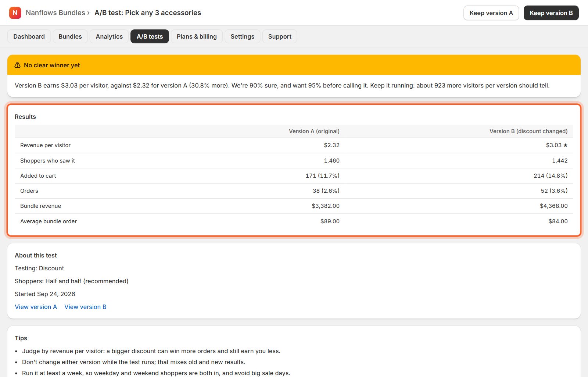Open the Settings tab
The height and width of the screenshot is (377, 588).
coord(243,36)
